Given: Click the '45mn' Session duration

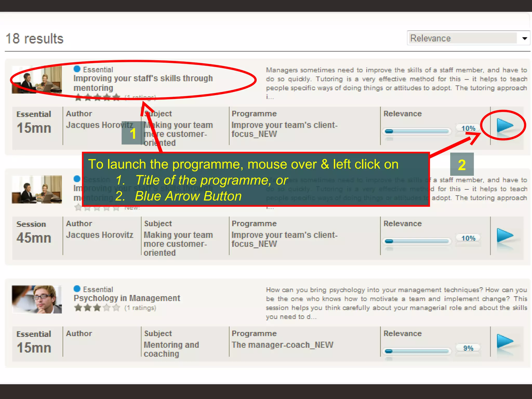Looking at the screenshot, I should (34, 238).
